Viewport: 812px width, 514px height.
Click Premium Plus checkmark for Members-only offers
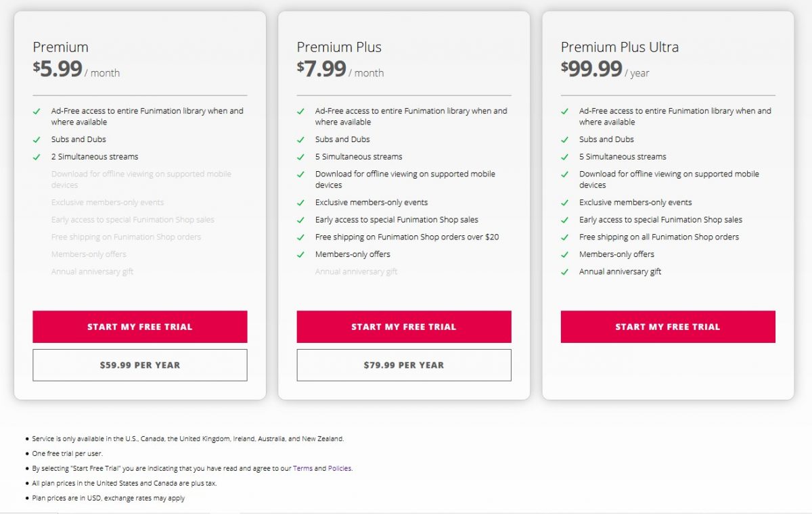pos(300,255)
